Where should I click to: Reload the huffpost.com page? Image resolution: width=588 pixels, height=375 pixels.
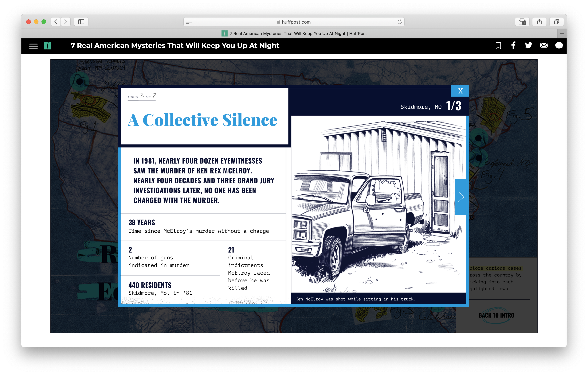399,22
